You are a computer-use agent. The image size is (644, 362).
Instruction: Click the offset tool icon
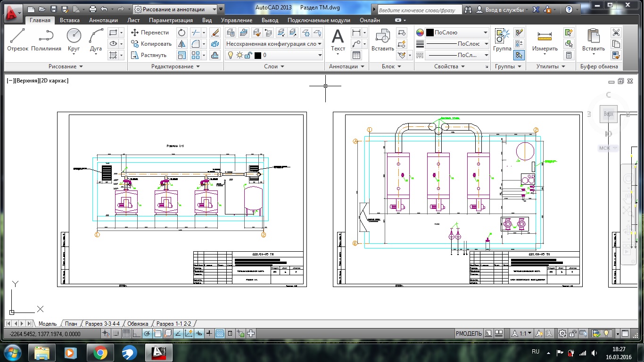[x=215, y=55]
